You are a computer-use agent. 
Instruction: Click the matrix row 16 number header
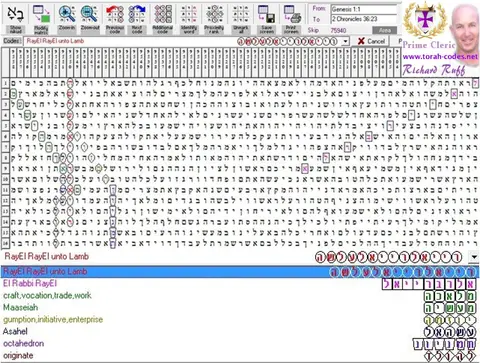(5, 243)
